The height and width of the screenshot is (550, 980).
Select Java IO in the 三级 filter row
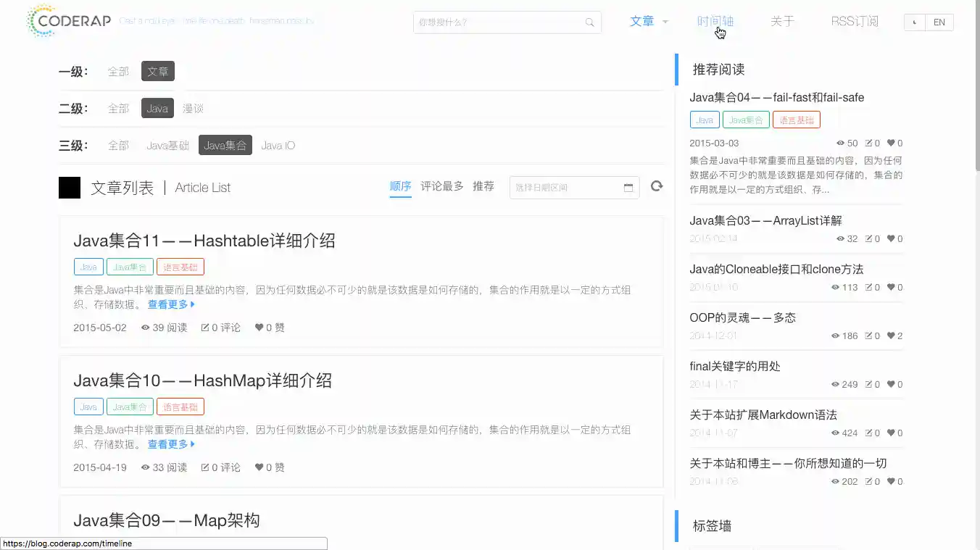click(278, 145)
